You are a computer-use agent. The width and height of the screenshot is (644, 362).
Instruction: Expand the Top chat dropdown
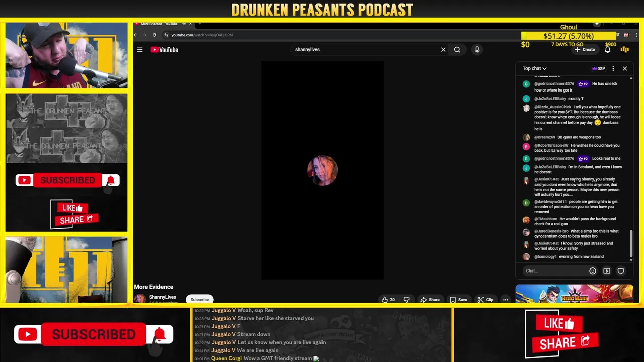click(534, 68)
